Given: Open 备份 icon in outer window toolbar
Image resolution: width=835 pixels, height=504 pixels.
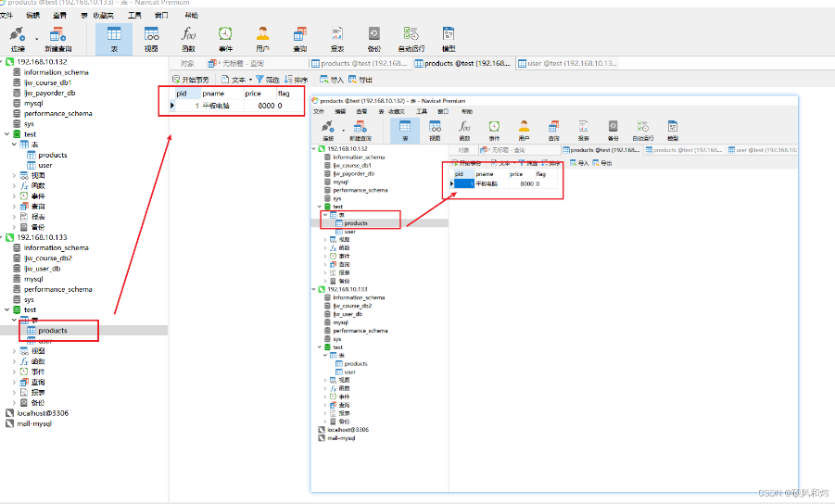Looking at the screenshot, I should (x=373, y=34).
